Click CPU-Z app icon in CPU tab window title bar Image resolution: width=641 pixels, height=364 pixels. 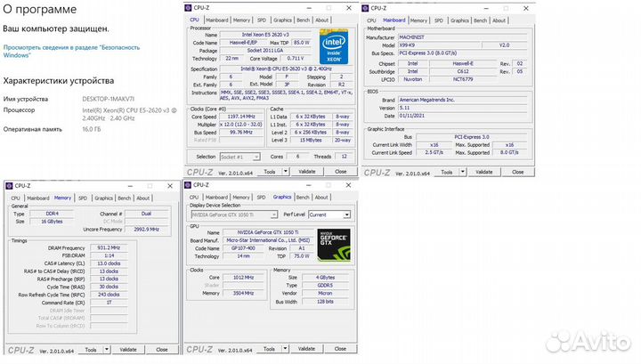pos(188,8)
